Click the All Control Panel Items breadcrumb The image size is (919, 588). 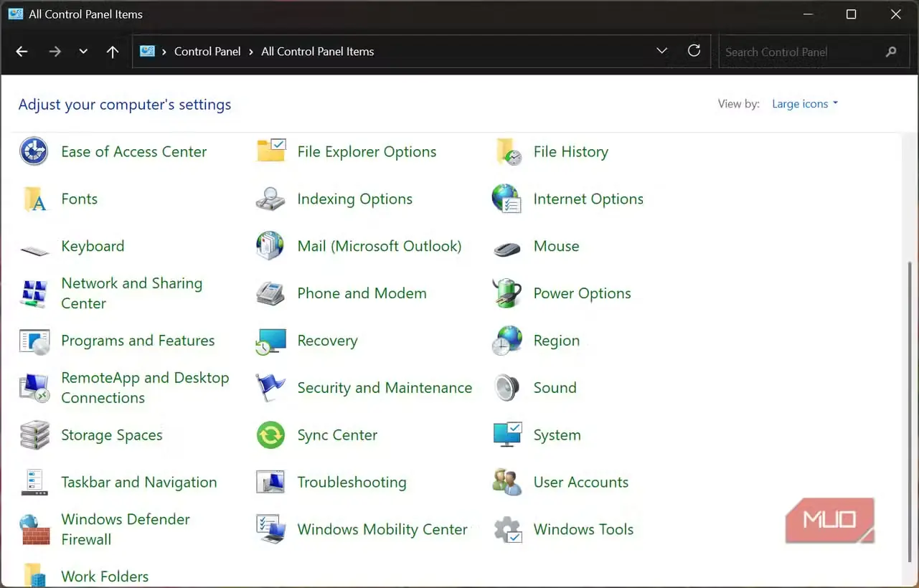point(318,52)
